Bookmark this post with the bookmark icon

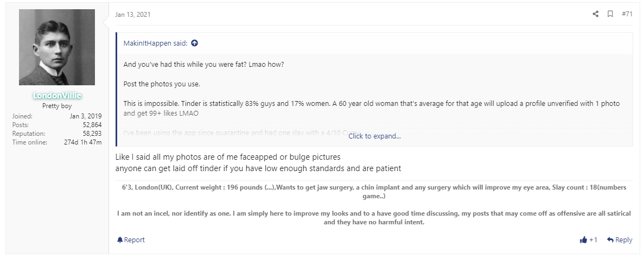tap(610, 14)
